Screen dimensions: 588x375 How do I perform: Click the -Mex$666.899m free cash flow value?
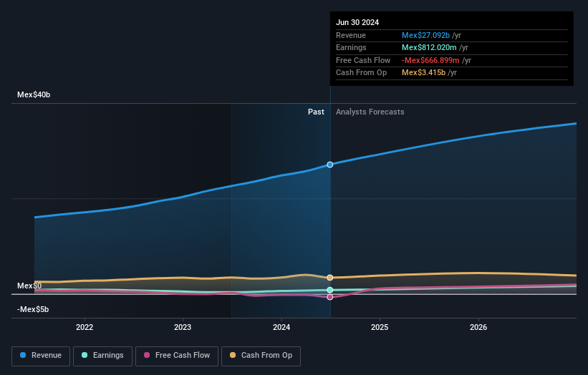tap(430, 60)
